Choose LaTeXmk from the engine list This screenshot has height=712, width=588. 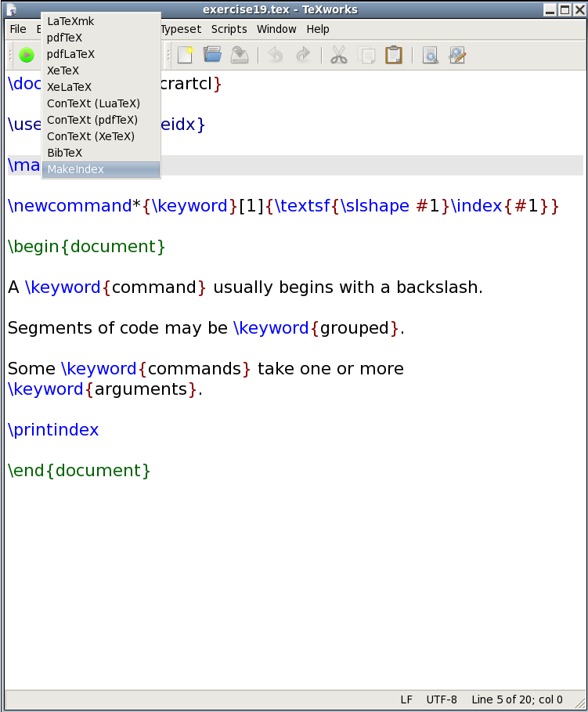[x=70, y=21]
